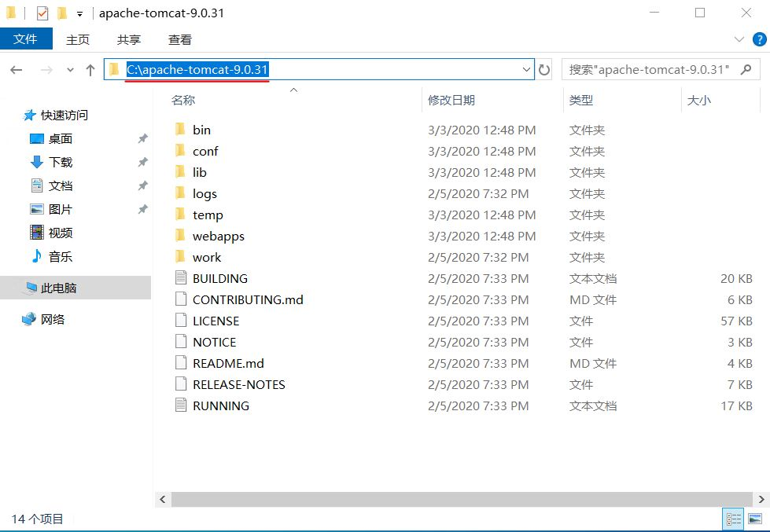Click the address bar path C:\apache-tomcat-9.0.31
The width and height of the screenshot is (770, 532).
pos(197,69)
